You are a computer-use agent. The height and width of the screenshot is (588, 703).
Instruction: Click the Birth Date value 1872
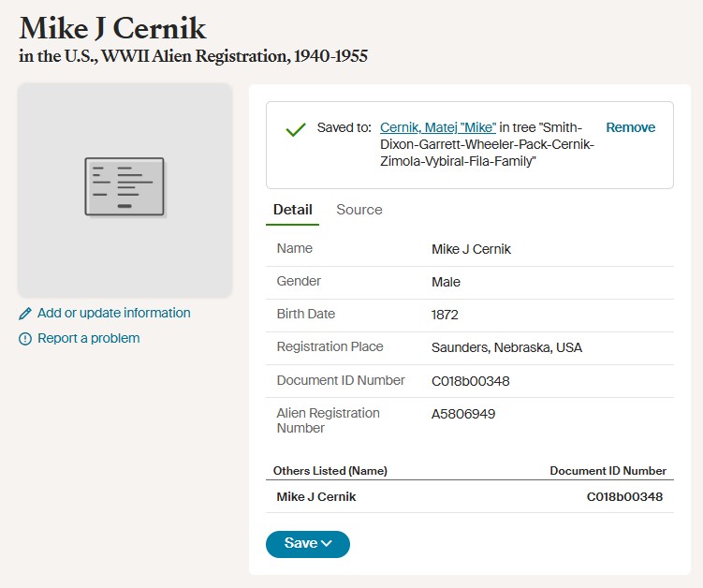[x=445, y=315]
